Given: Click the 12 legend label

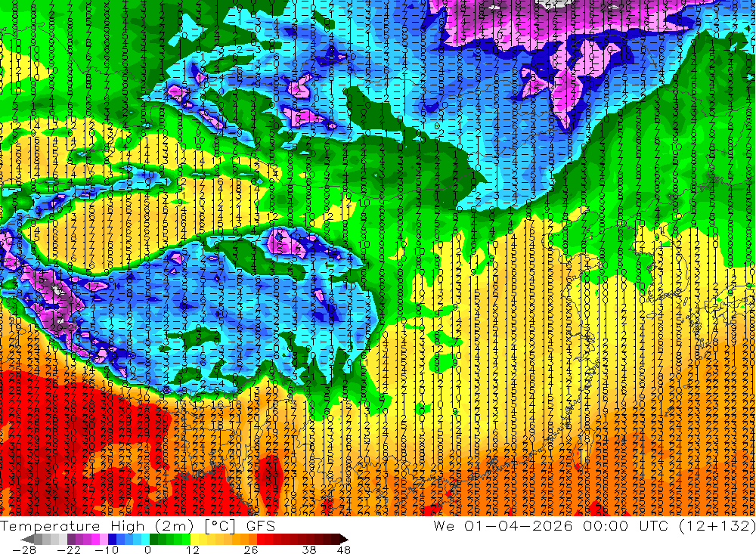Looking at the screenshot, I should tap(193, 549).
